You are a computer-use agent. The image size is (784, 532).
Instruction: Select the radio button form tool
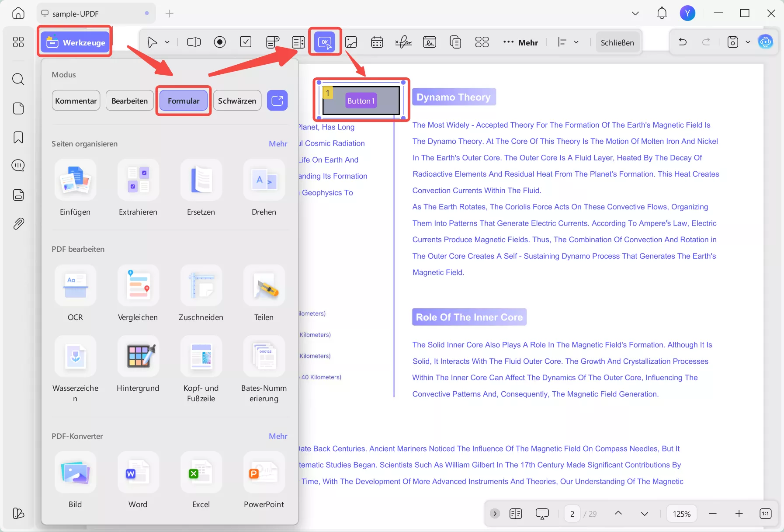pyautogui.click(x=220, y=42)
